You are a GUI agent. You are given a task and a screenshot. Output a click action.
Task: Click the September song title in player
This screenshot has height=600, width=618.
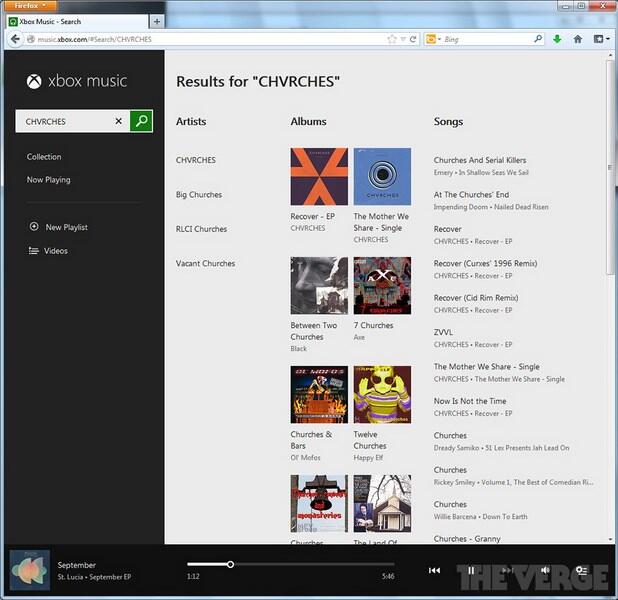(76, 565)
